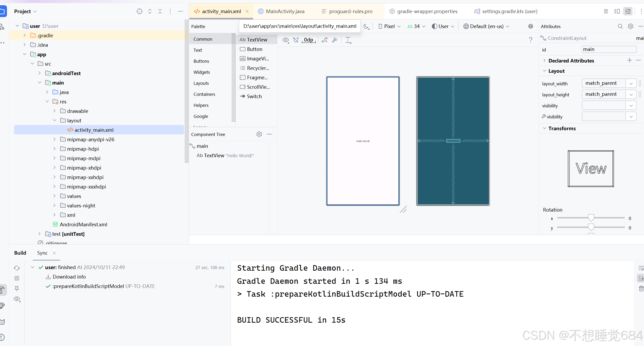Viewport: 644px width, 346px height.
Task: Click the id input field
Action: [x=609, y=49]
